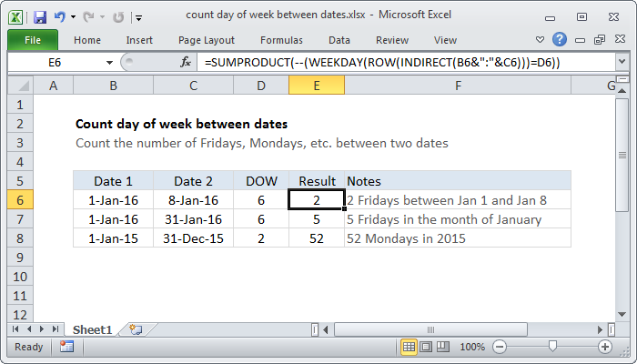Open Excel Help question mark icon
This screenshot has width=637, height=364.
560,40
